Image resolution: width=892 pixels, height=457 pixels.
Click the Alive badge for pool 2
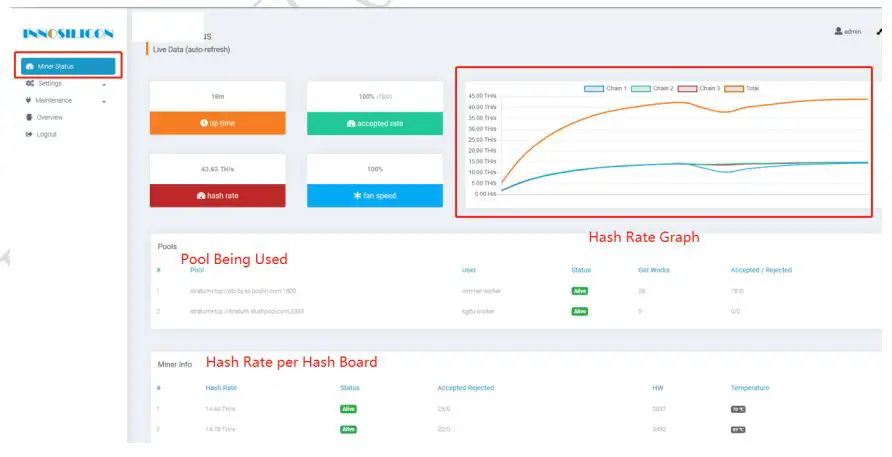pos(580,311)
